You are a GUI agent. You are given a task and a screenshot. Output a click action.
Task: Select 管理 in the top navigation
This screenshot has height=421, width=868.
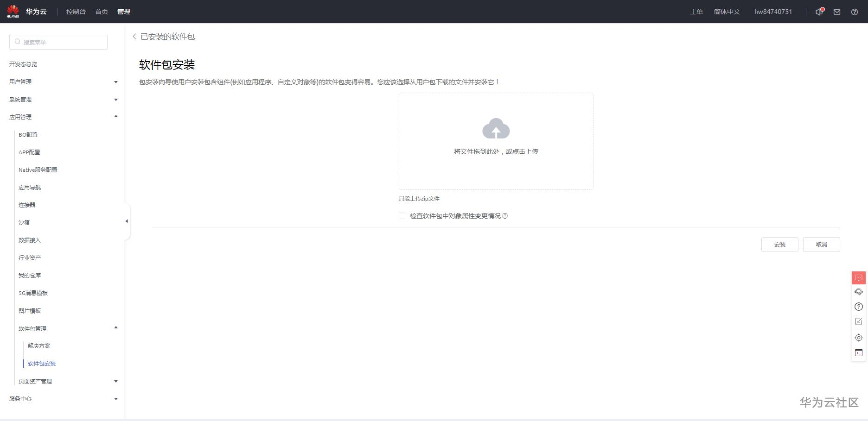[124, 12]
